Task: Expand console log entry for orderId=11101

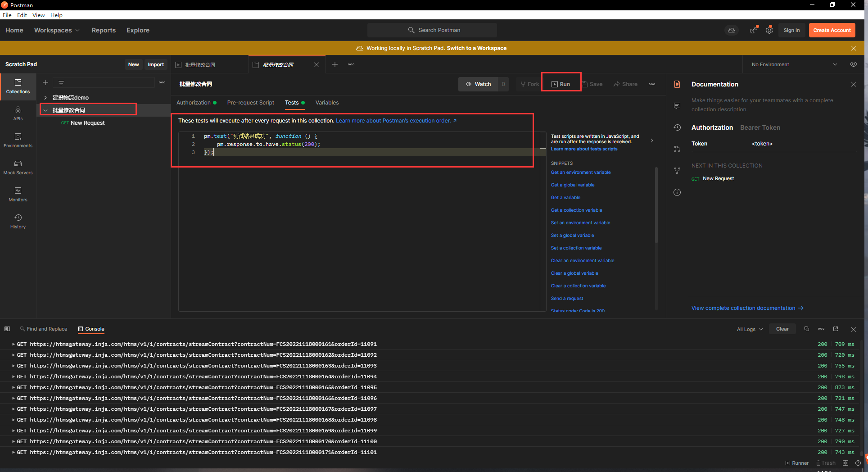Action: tap(14, 452)
